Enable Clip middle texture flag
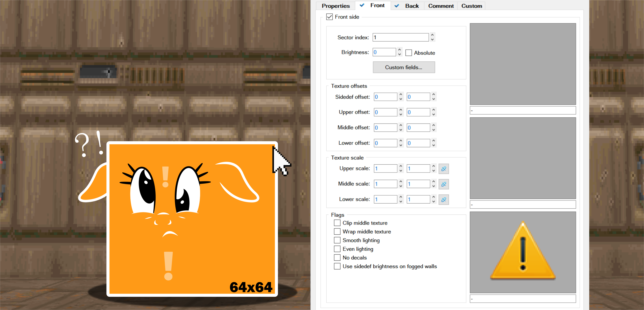This screenshot has height=310, width=644. 337,223
